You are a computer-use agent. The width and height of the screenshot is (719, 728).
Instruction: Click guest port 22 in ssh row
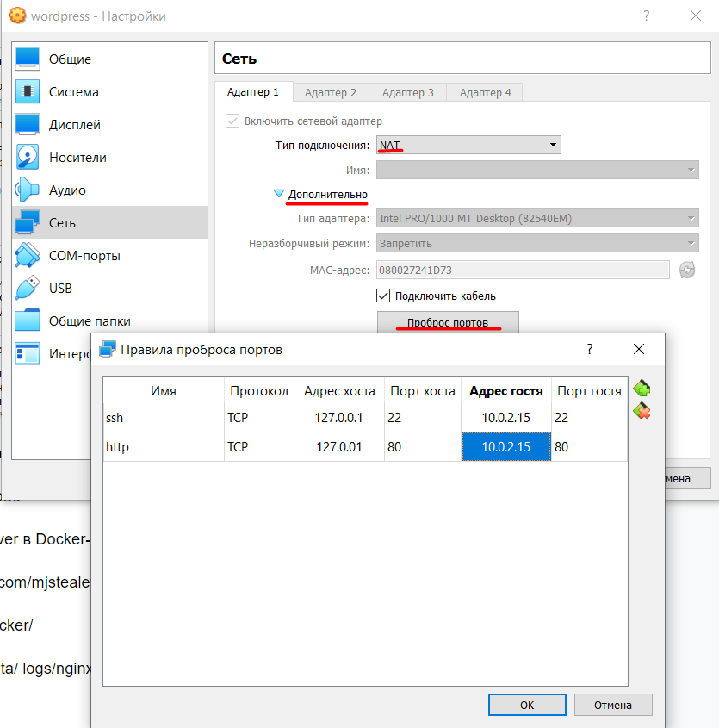589,418
